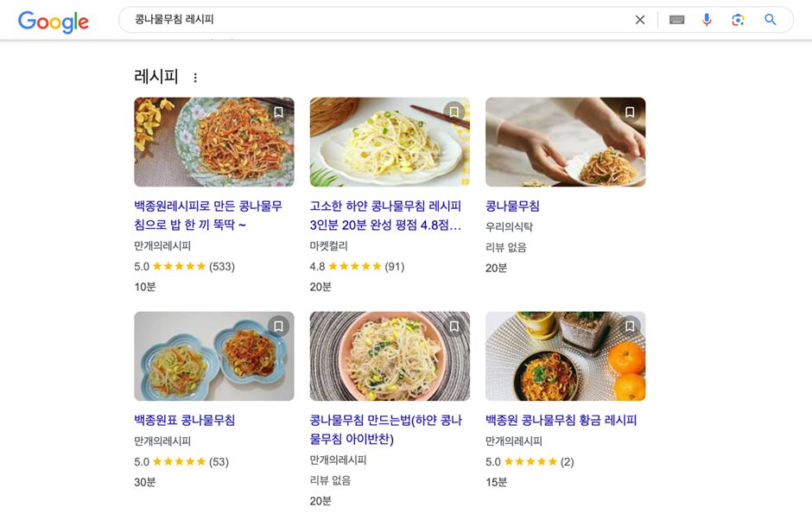This screenshot has width=812, height=514.
Task: Save the 백종원표 콩나물무침 recipe bookmark
Action: tap(278, 327)
